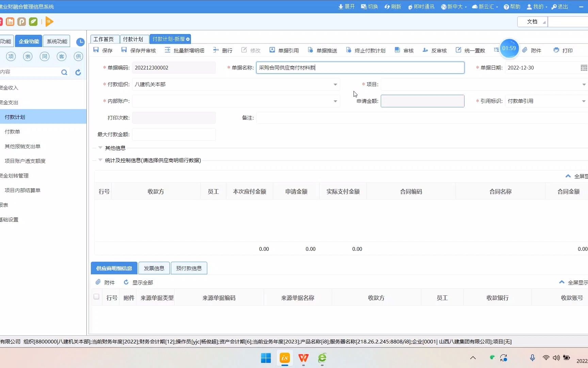588x368 pixels.
Task: Click the 单据名称 input field
Action: click(x=360, y=68)
